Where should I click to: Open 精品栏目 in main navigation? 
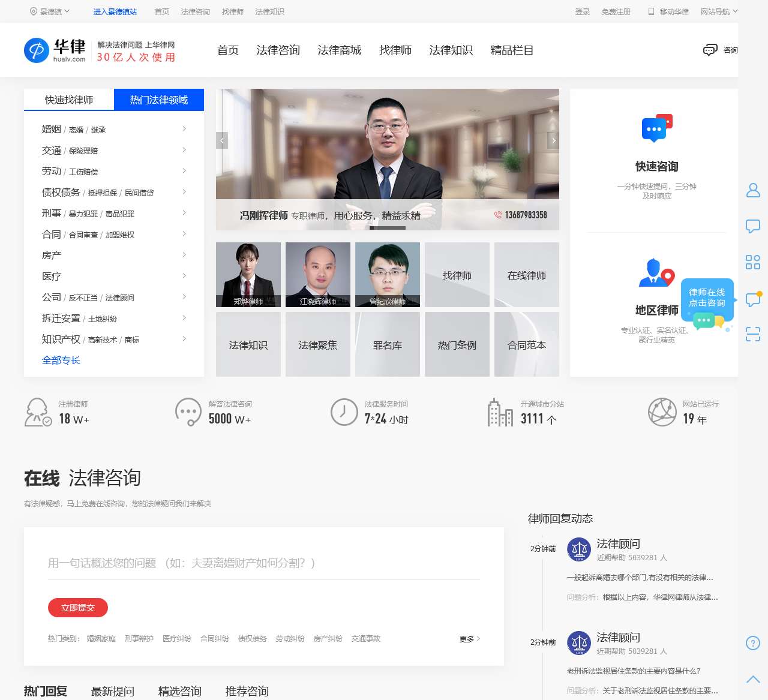(512, 50)
